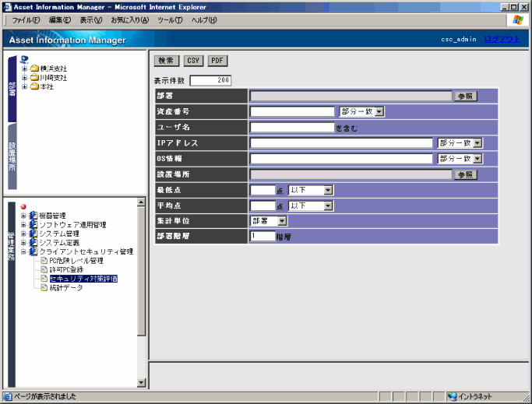Click the root computer icon in department tree

pos(24,59)
